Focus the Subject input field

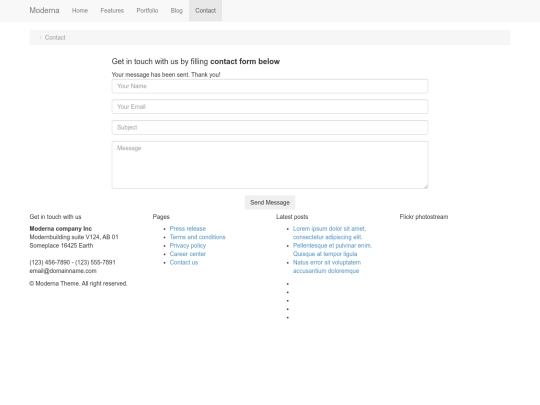270,127
